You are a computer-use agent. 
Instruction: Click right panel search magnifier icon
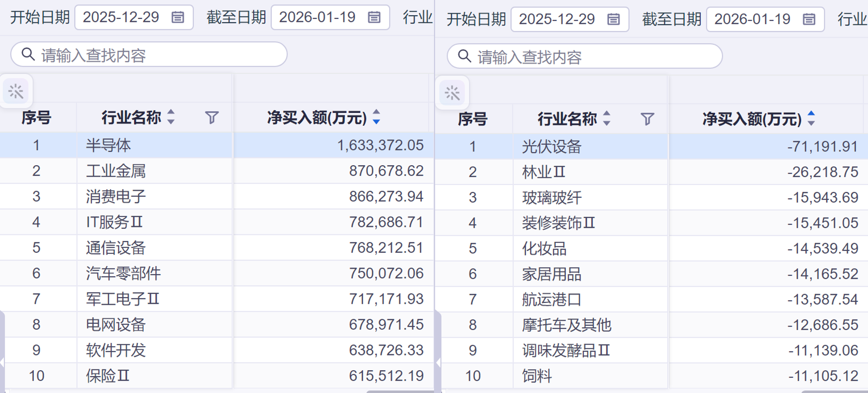pos(464,56)
